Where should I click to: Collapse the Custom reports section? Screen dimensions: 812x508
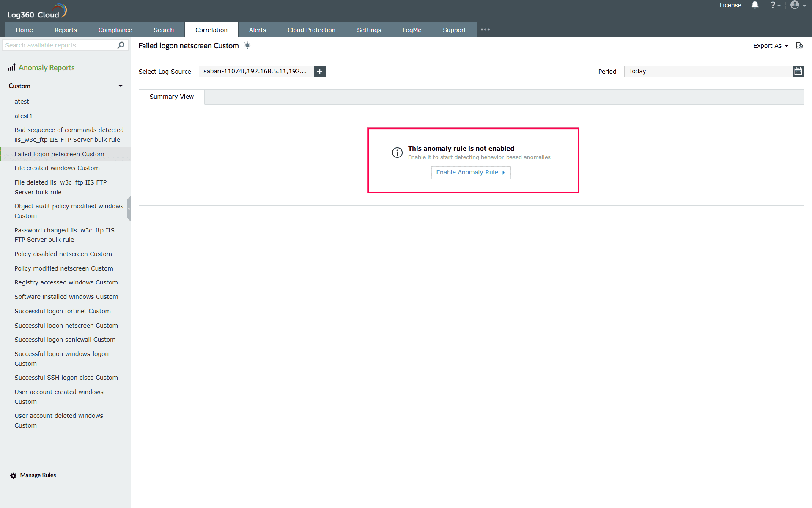pyautogui.click(x=121, y=86)
